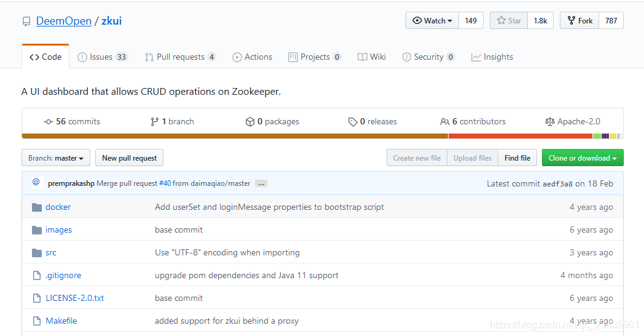Open the .gitignore file

click(x=63, y=276)
